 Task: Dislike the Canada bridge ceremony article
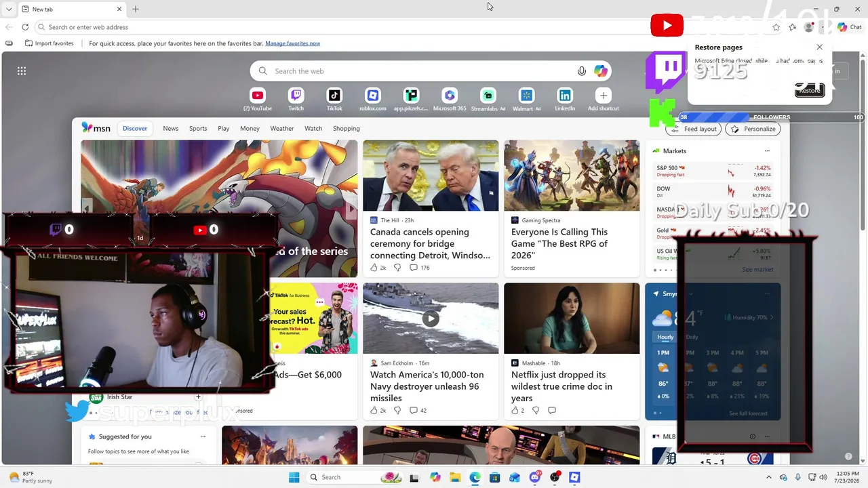tap(397, 268)
